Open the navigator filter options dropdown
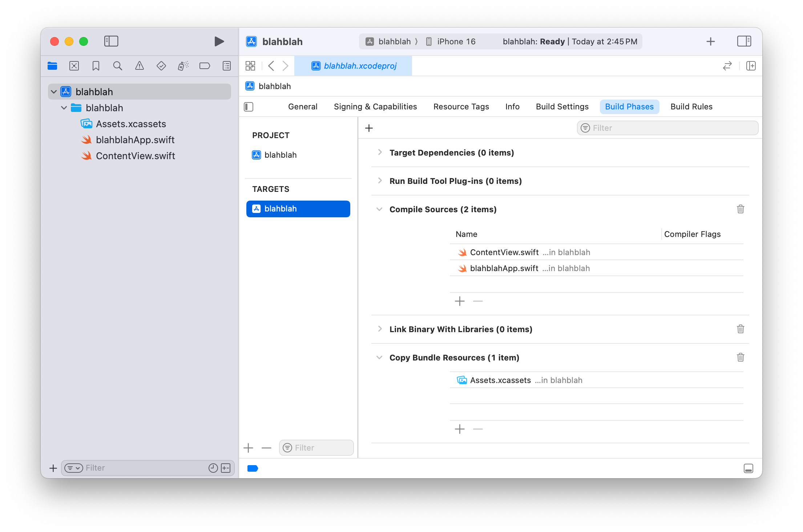Image resolution: width=803 pixels, height=532 pixels. (x=74, y=468)
